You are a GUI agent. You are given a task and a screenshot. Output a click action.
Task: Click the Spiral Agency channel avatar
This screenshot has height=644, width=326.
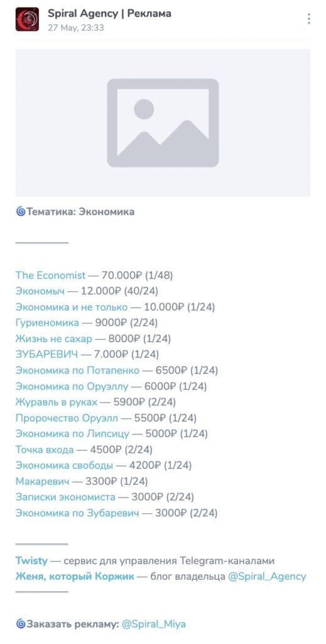pos(27,19)
